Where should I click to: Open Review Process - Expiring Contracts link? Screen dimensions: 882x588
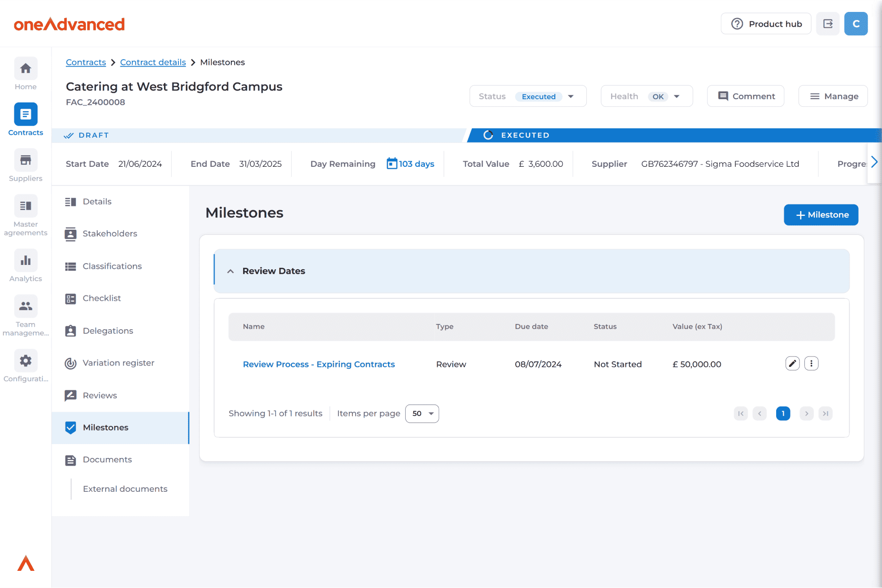318,365
